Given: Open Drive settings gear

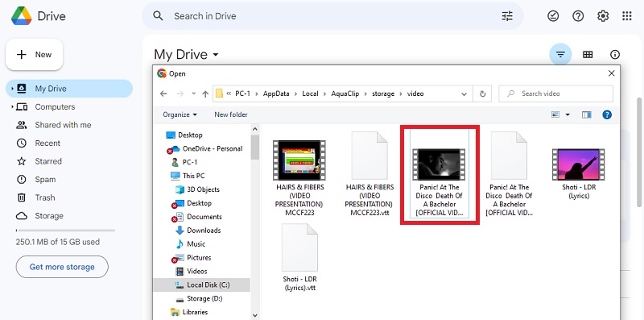Looking at the screenshot, I should coord(602,16).
